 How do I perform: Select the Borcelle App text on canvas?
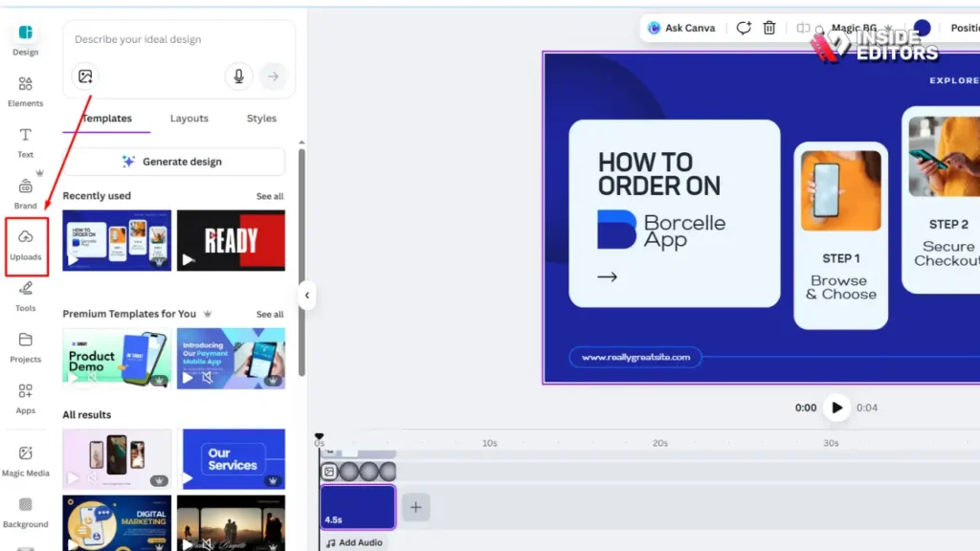(x=685, y=231)
